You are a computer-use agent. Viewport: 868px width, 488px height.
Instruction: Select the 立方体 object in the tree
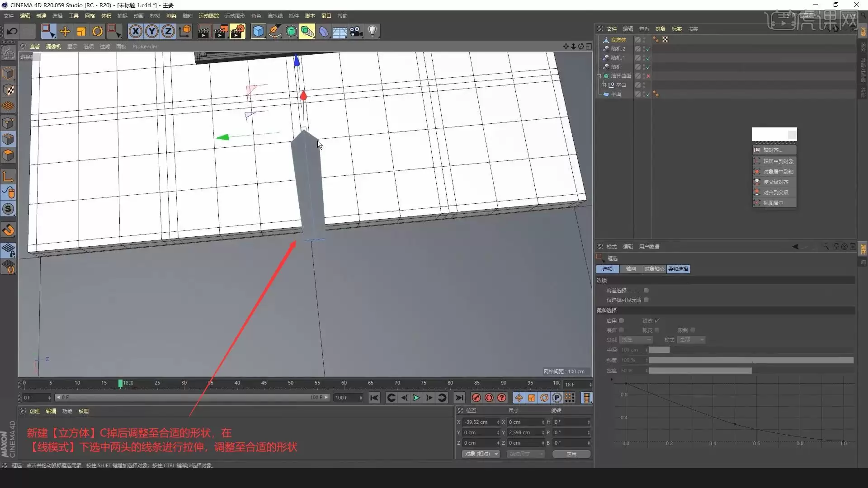(618, 40)
